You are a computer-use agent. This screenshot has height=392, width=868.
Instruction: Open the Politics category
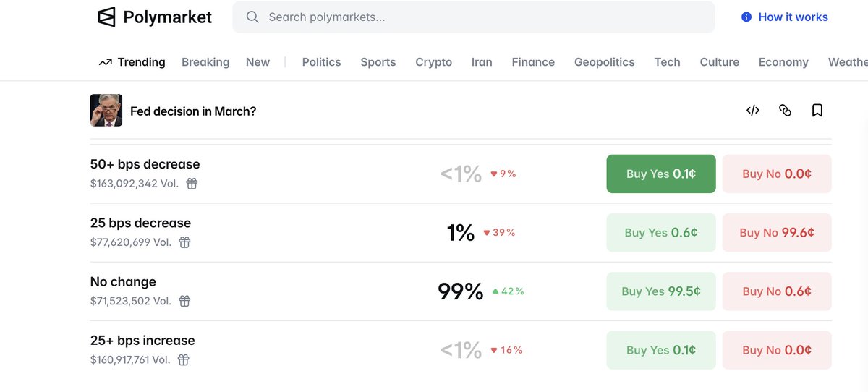(321, 62)
